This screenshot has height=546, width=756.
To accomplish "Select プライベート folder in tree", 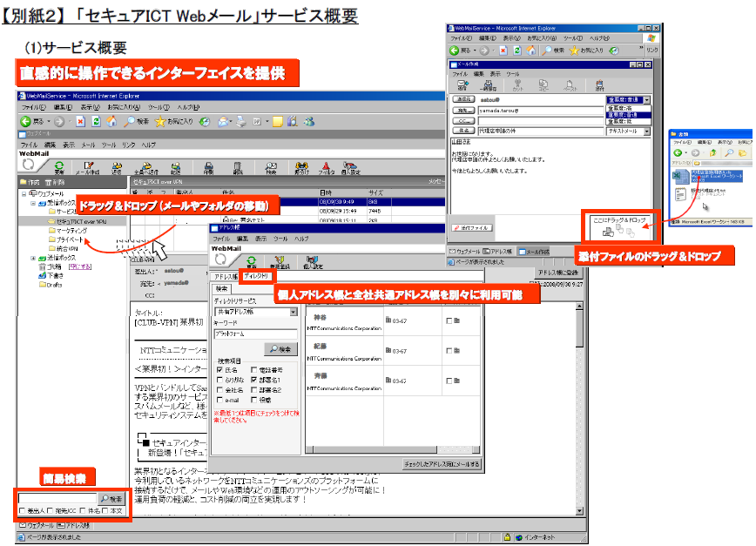I will coord(66,239).
